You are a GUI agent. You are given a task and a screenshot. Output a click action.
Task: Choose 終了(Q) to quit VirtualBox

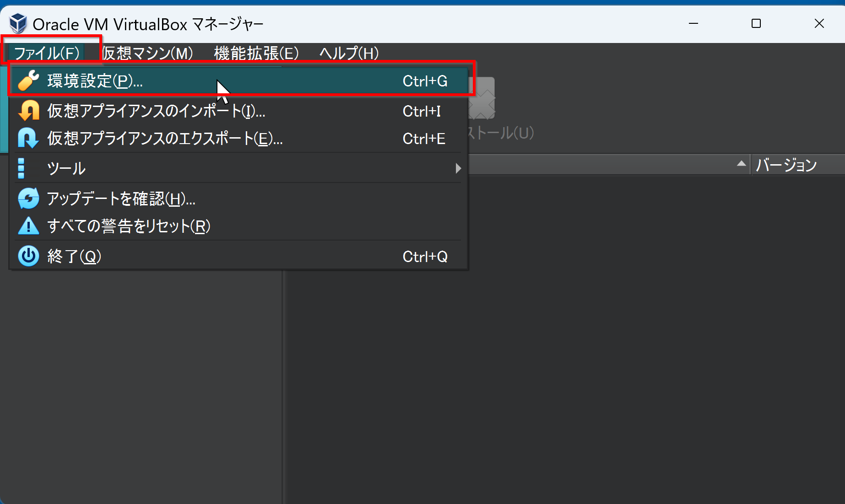(x=239, y=256)
